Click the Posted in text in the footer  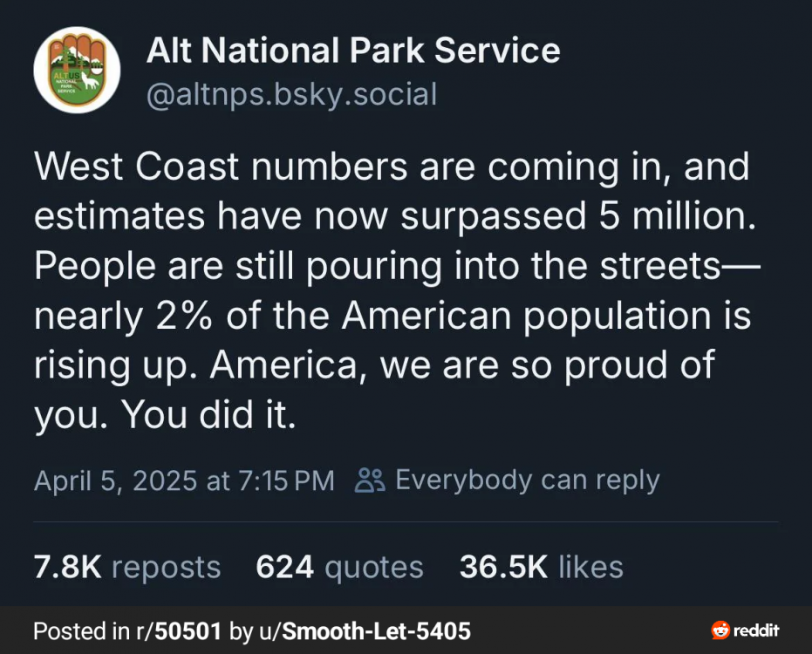click(x=81, y=631)
